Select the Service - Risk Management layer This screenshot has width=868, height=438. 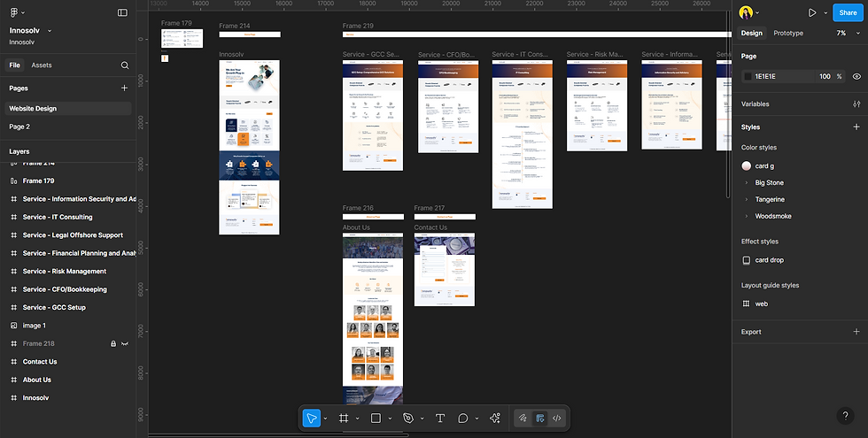(x=64, y=271)
